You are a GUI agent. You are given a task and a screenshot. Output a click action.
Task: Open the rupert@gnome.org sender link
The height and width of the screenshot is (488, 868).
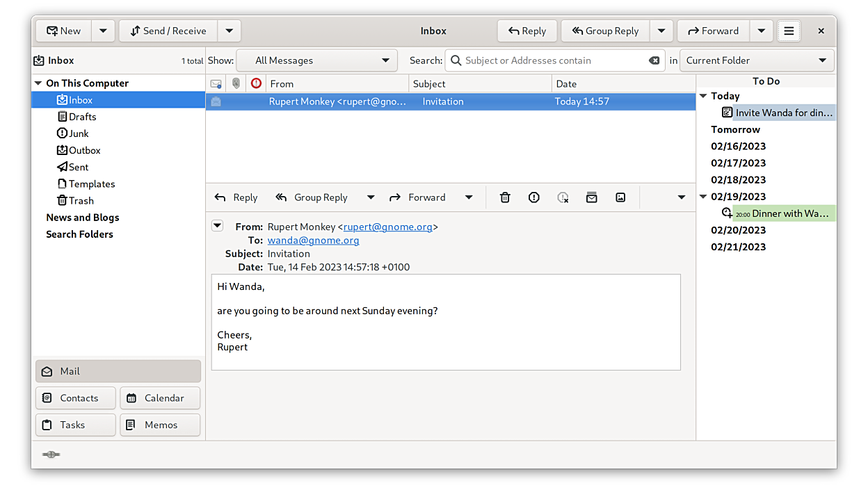pos(387,227)
